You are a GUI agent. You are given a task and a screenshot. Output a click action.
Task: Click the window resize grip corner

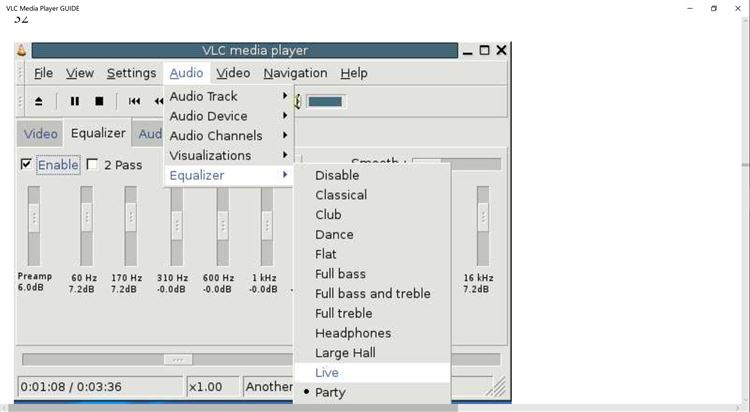click(498, 387)
